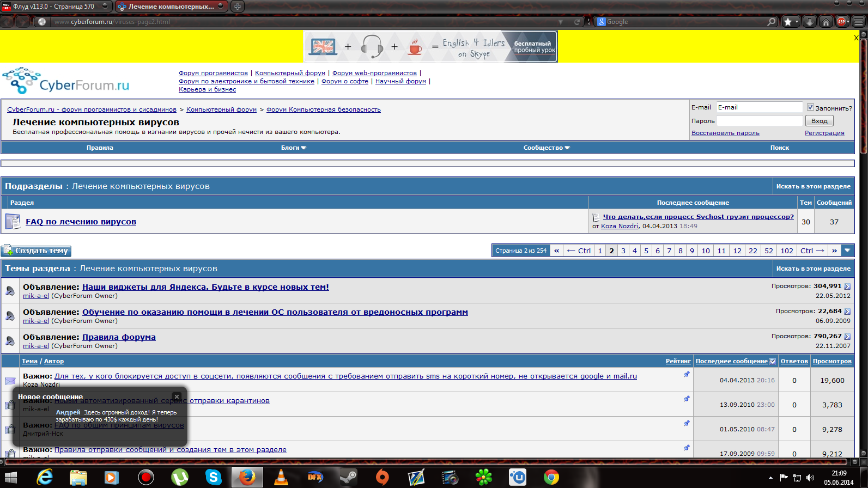868x488 pixels.
Task: Open URL history dropdown arrow
Action: (561, 22)
